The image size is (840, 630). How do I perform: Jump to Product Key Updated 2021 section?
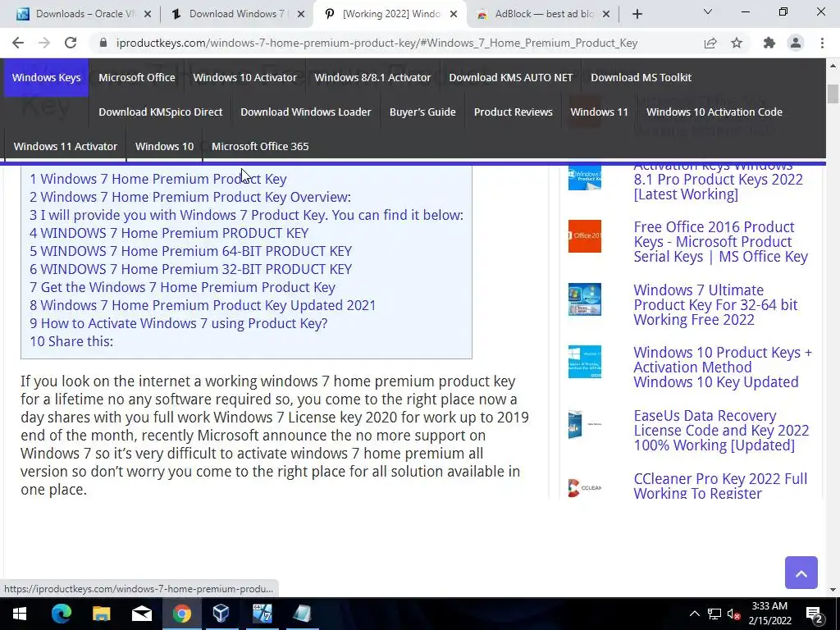(203, 305)
